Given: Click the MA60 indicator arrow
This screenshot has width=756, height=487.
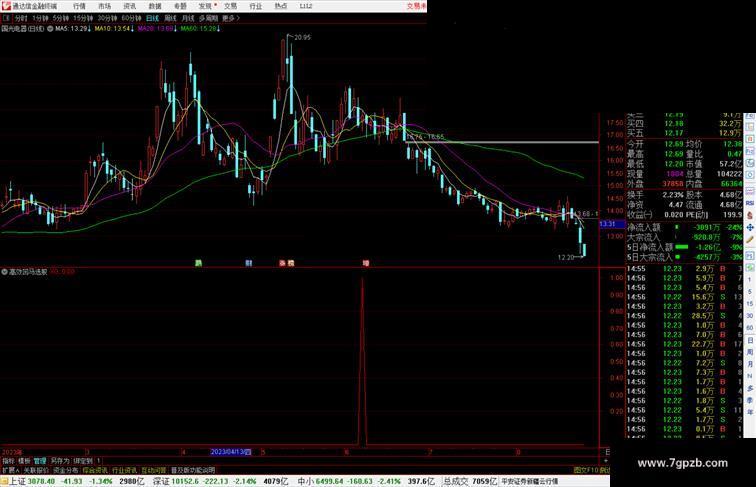Looking at the screenshot, I should coord(218,29).
